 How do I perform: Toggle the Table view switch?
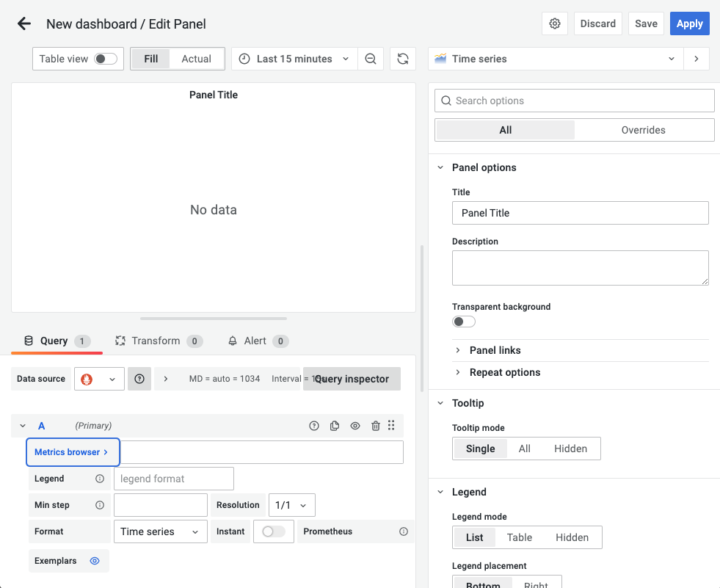coord(106,59)
